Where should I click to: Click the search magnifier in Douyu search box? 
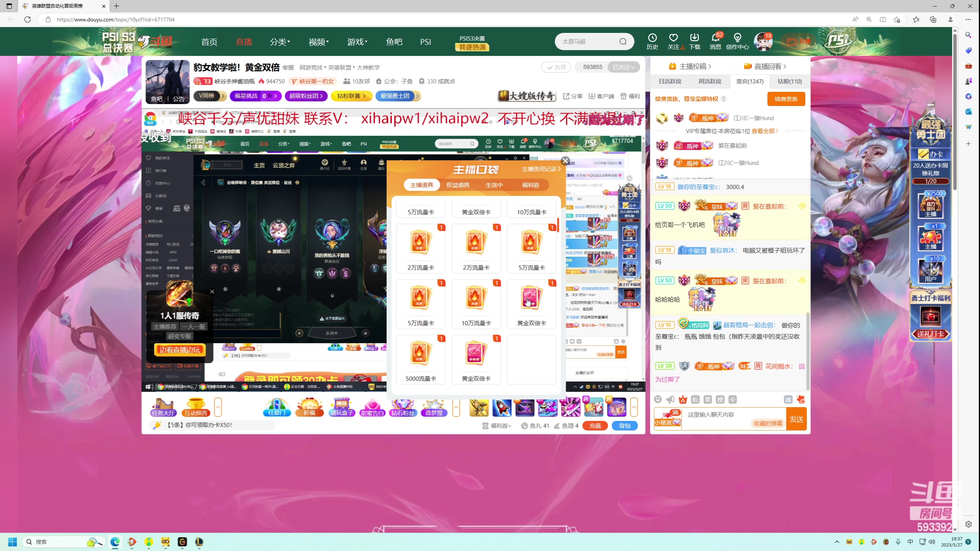click(623, 41)
